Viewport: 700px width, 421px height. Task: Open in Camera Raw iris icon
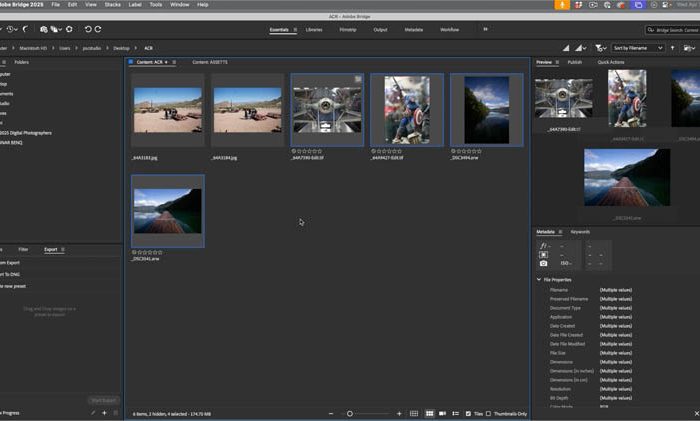69,29
